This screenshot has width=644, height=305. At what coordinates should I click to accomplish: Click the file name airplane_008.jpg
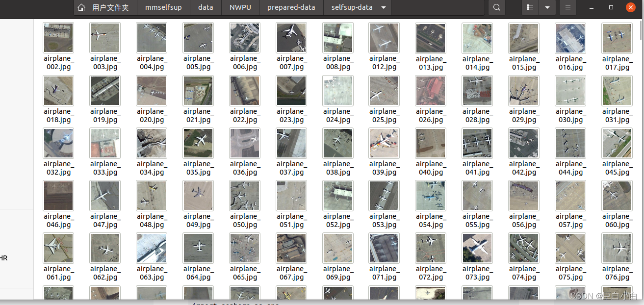tap(338, 63)
